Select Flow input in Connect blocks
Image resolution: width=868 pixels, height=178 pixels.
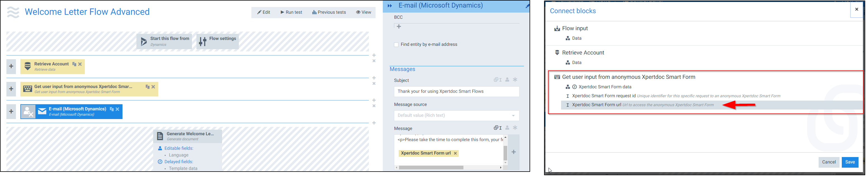(x=575, y=29)
